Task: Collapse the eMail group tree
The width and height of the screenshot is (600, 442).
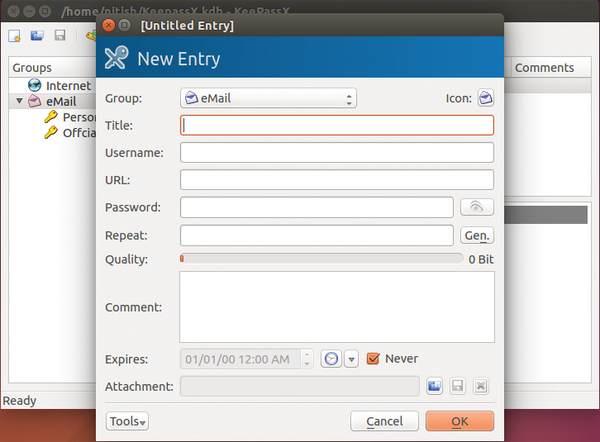Action: point(19,101)
